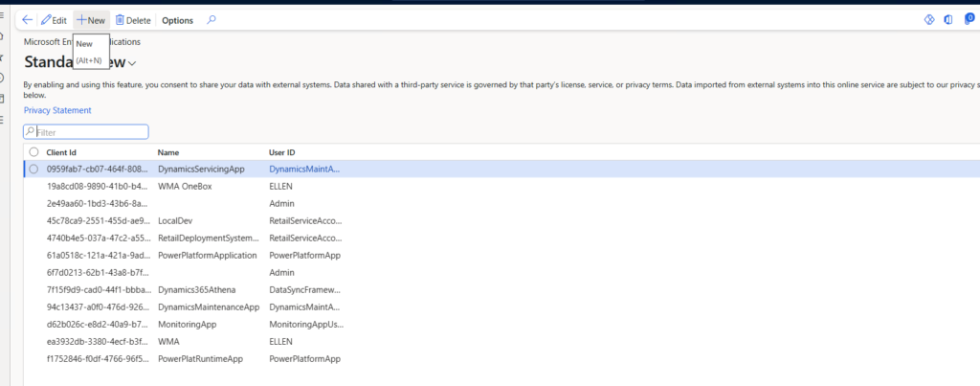
Task: Select ELLEN in the WMA OneBox row
Action: click(x=280, y=187)
